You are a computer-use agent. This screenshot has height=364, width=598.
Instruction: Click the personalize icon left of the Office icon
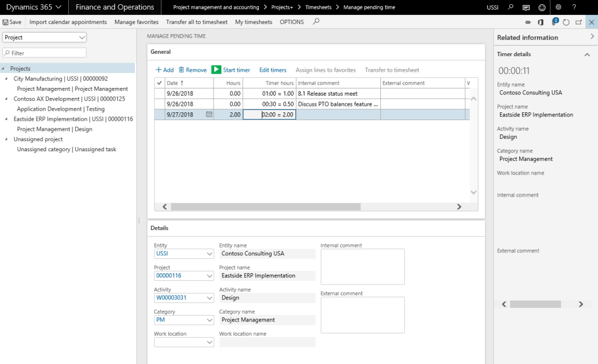528,23
